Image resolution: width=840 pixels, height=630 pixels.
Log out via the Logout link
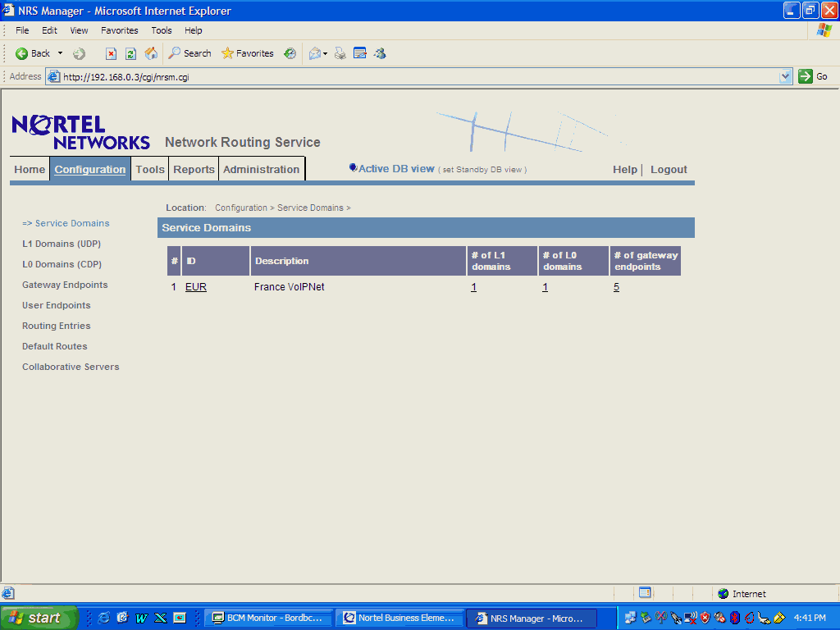point(669,169)
